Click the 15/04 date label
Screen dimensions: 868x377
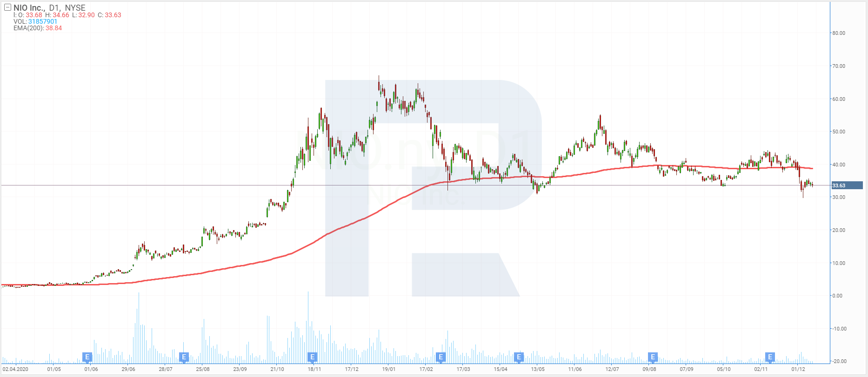tap(501, 370)
